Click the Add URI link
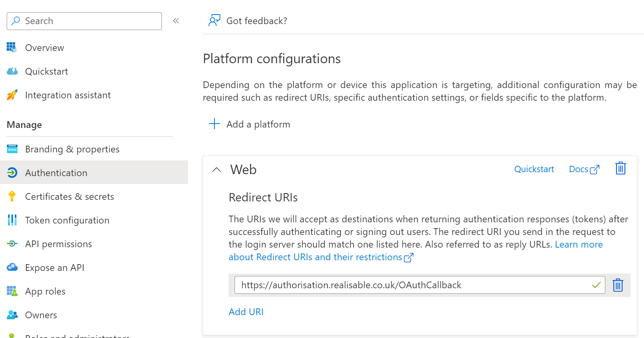This screenshot has width=644, height=338. pyautogui.click(x=246, y=312)
